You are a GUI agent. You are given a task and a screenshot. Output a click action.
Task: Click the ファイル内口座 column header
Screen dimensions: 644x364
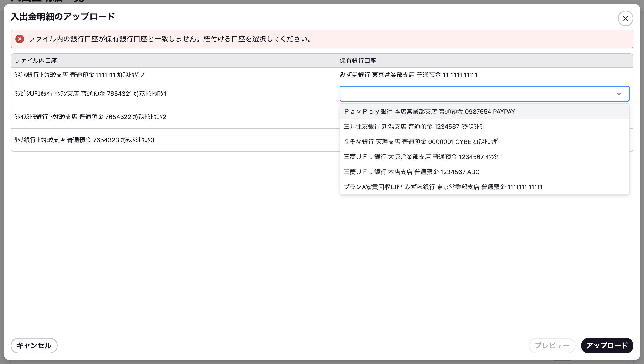tap(36, 61)
